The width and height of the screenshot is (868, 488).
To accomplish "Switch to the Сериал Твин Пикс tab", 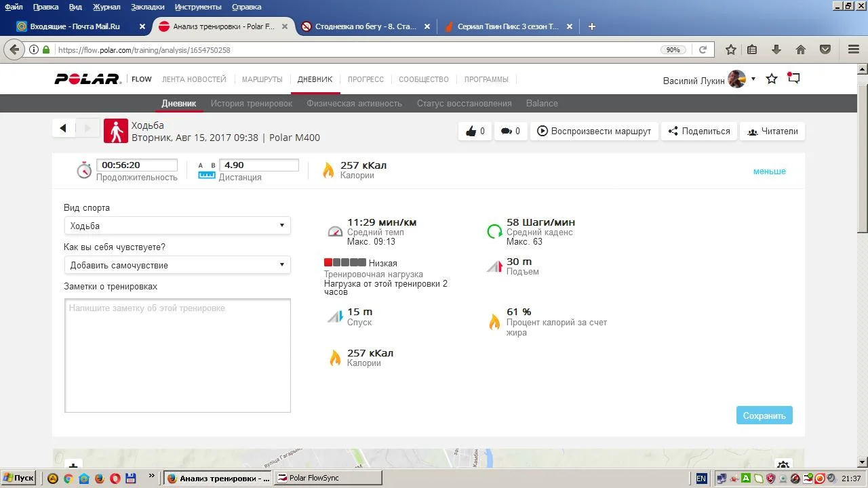I will click(508, 26).
